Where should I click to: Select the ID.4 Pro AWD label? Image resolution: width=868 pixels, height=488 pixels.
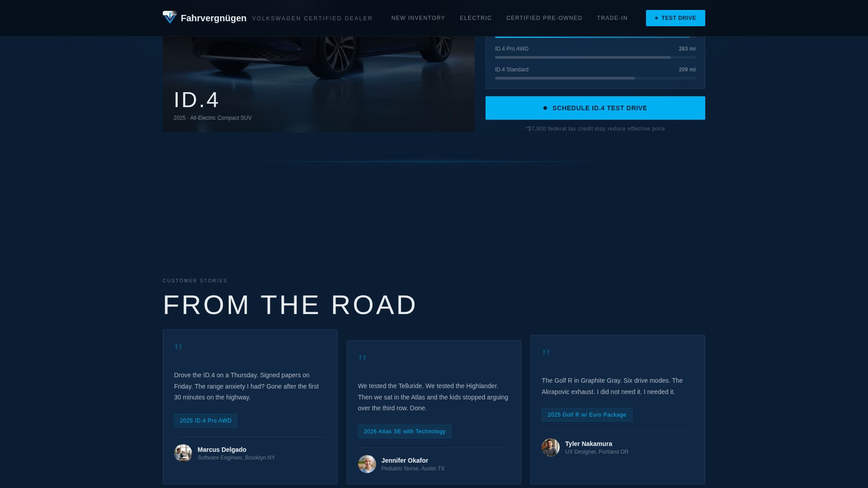pos(512,49)
